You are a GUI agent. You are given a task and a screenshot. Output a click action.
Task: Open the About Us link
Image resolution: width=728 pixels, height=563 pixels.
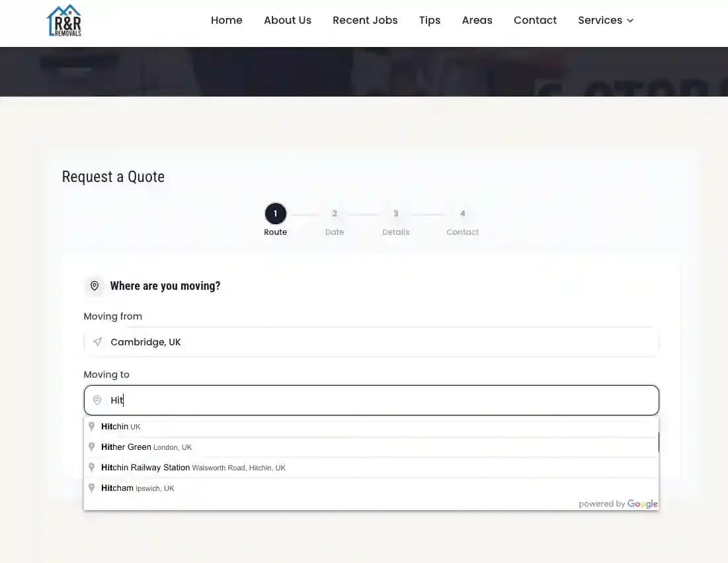click(x=287, y=20)
